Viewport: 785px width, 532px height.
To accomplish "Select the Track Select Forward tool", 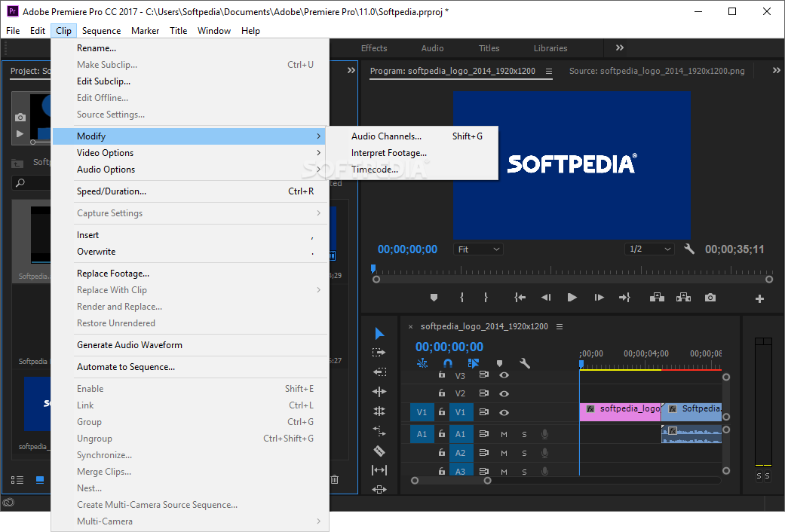I will coord(379,353).
